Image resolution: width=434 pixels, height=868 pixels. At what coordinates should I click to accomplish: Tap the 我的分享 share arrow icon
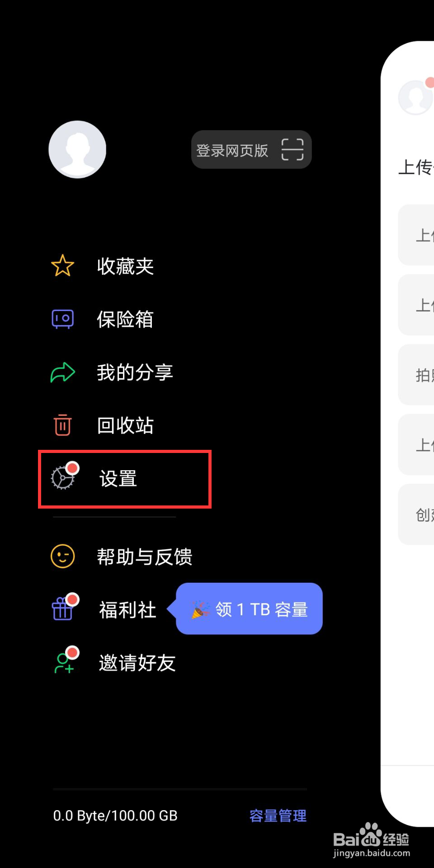coord(62,372)
